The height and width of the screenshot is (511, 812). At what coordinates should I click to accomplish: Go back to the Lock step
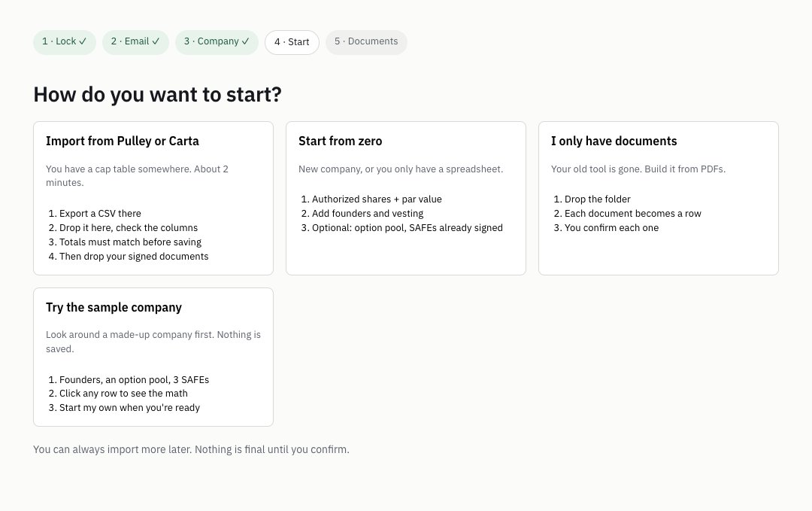[64, 42]
